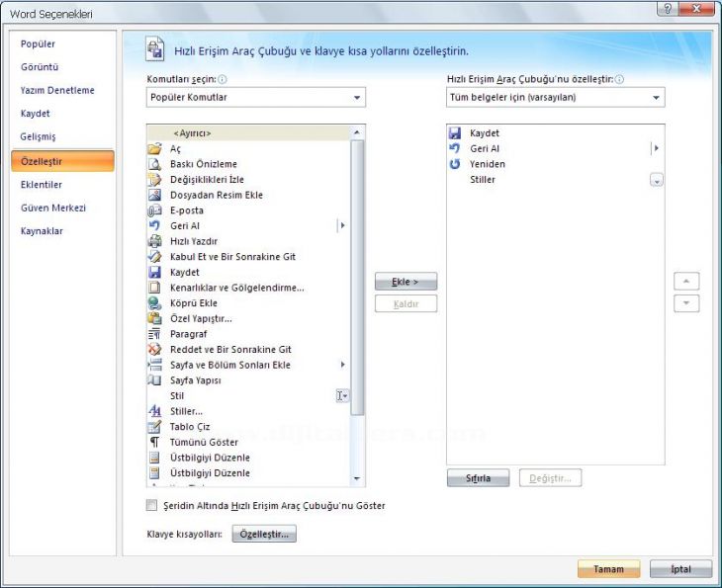Open the Gelişmiş options category
The image size is (722, 588).
38,136
